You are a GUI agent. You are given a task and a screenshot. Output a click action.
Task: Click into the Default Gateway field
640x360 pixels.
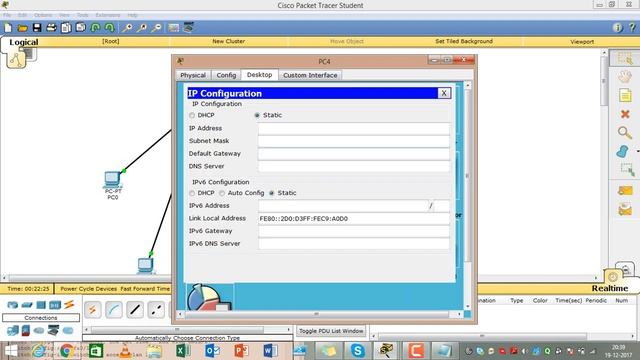(354, 154)
